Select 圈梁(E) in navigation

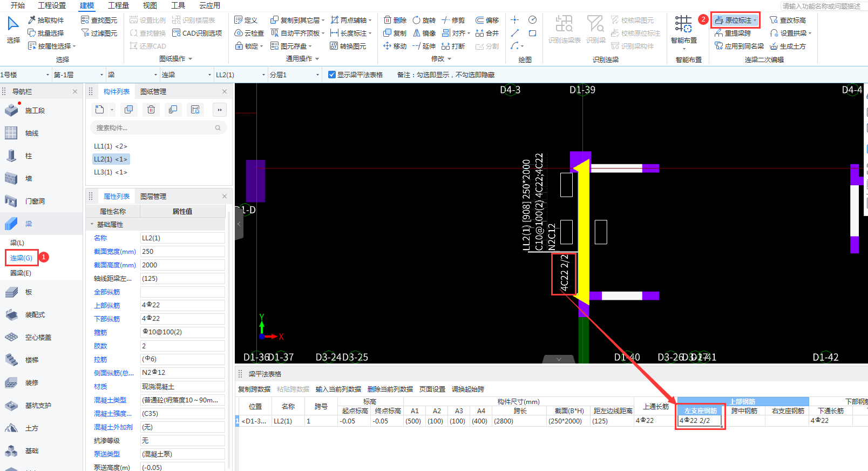click(21, 273)
